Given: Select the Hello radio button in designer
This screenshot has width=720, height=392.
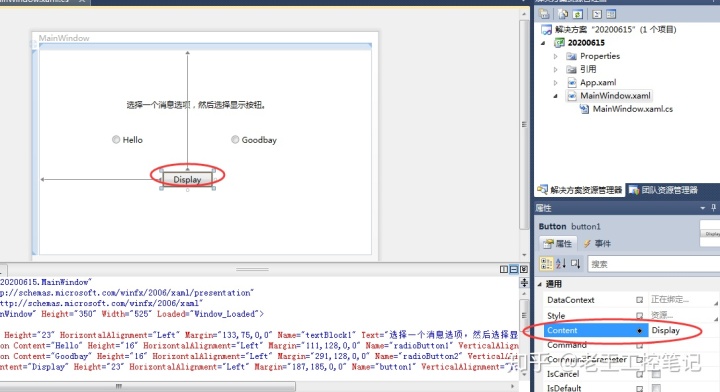Looking at the screenshot, I should click(x=128, y=140).
